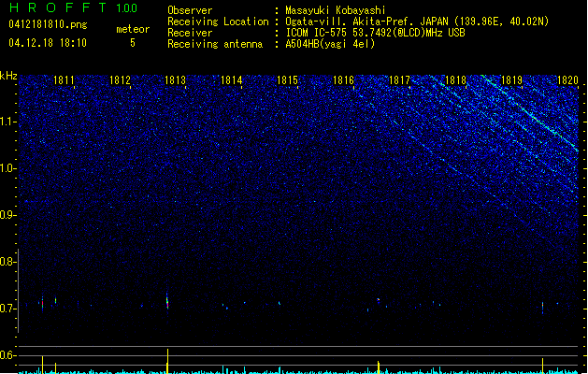
Task: Select the ICOM IC-575 53.7492 MHz USB text
Action: 376,33
